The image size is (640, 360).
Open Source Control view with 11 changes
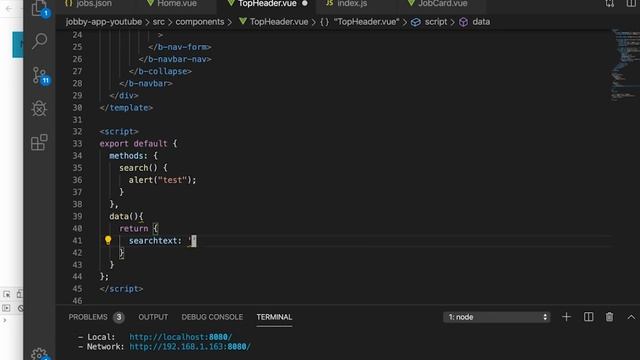(40, 76)
